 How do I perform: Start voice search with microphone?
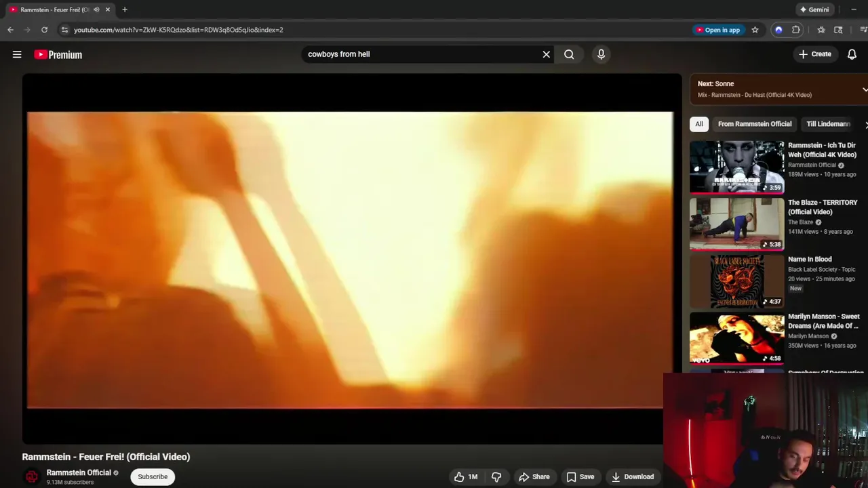coord(601,54)
